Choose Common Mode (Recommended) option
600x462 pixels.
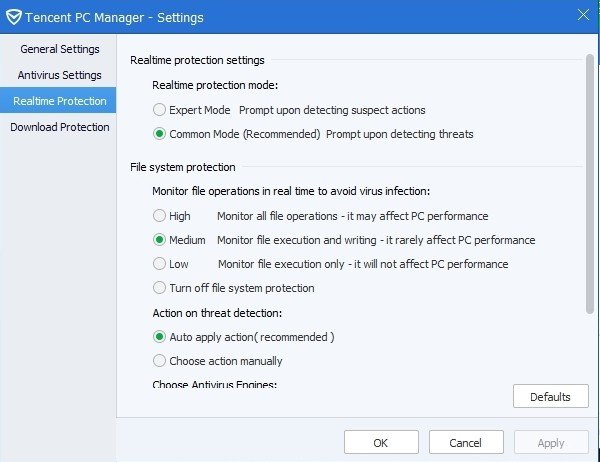click(x=160, y=133)
